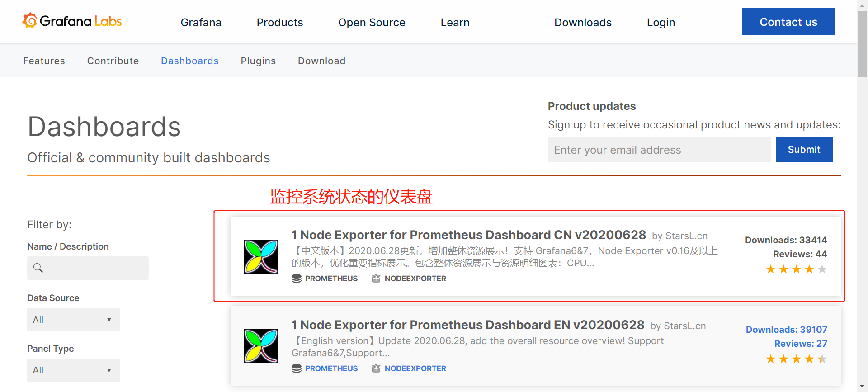Select the Dashboards sub-navigation tab

click(190, 61)
